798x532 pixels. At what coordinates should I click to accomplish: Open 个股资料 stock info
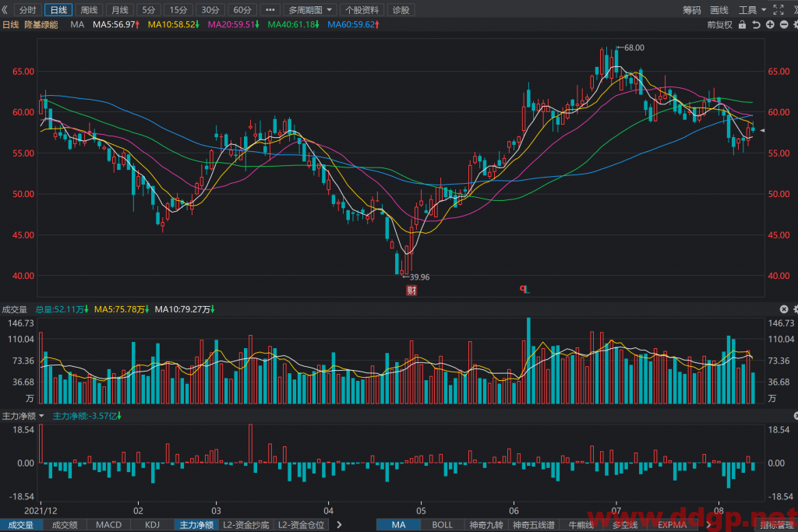pyautogui.click(x=362, y=9)
